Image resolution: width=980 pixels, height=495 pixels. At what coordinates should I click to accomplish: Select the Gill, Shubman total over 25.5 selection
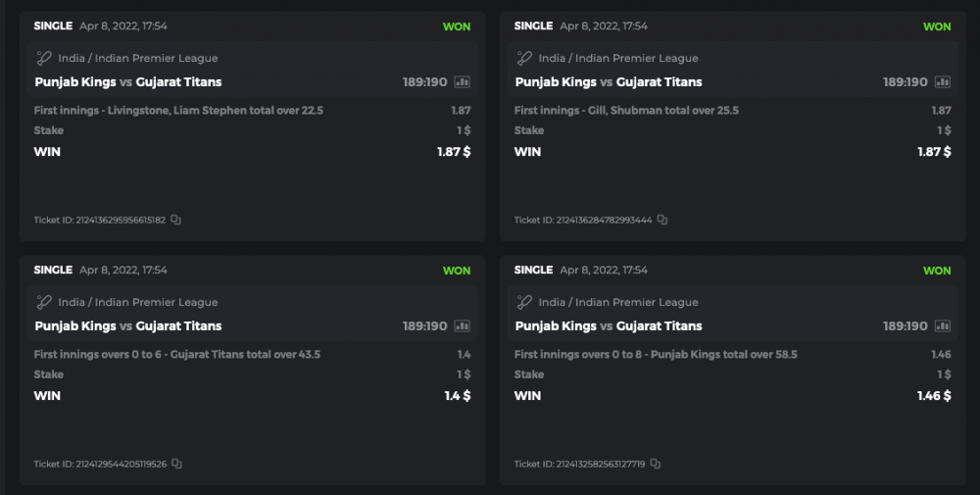626,111
